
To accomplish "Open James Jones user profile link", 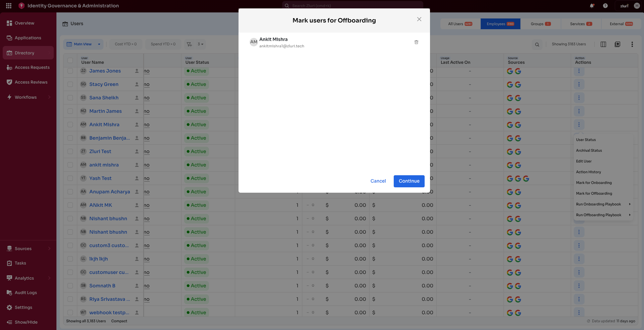I will pyautogui.click(x=104, y=71).
